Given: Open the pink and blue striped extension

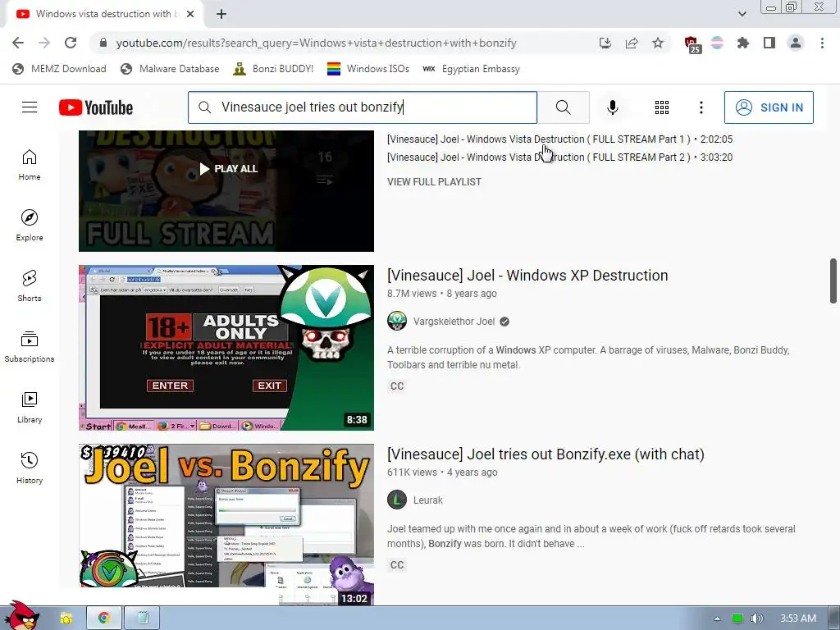Looking at the screenshot, I should (717, 43).
